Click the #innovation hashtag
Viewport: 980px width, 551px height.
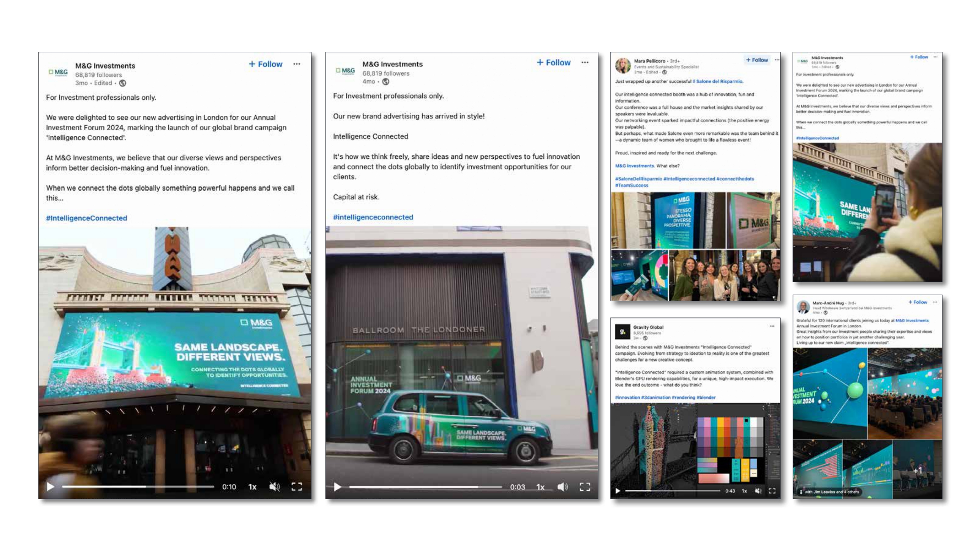pyautogui.click(x=628, y=398)
